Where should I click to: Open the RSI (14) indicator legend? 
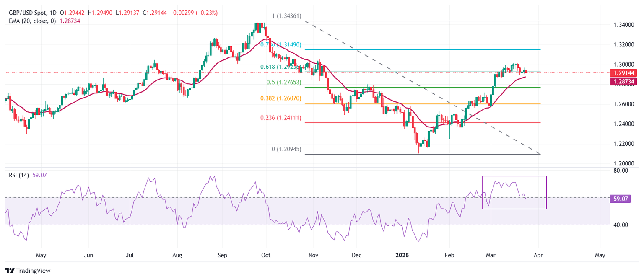(19, 176)
